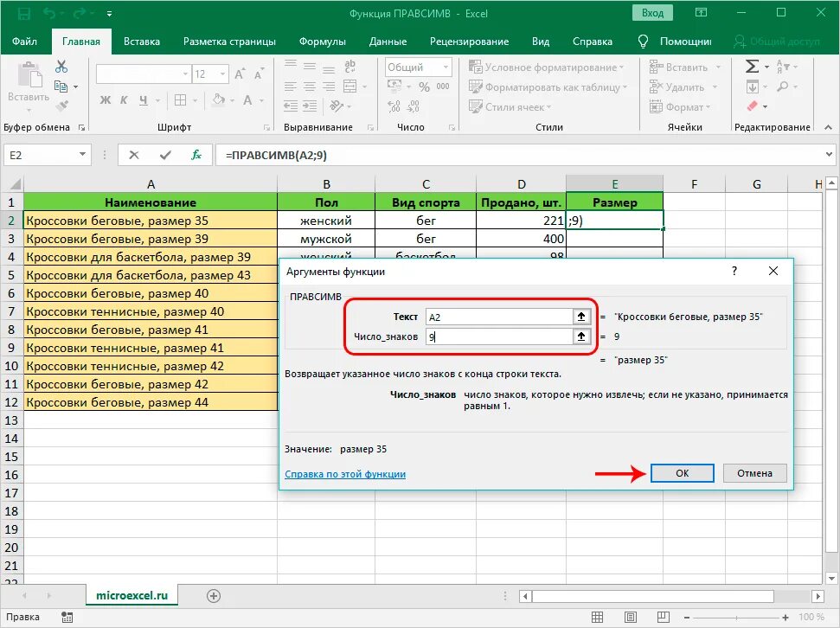This screenshot has height=628, width=840.
Task: Click the increase decimal icon
Action: pos(394,106)
